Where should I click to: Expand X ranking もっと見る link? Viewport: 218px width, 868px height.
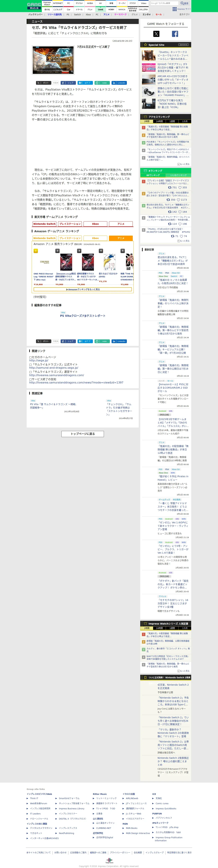tap(184, 241)
